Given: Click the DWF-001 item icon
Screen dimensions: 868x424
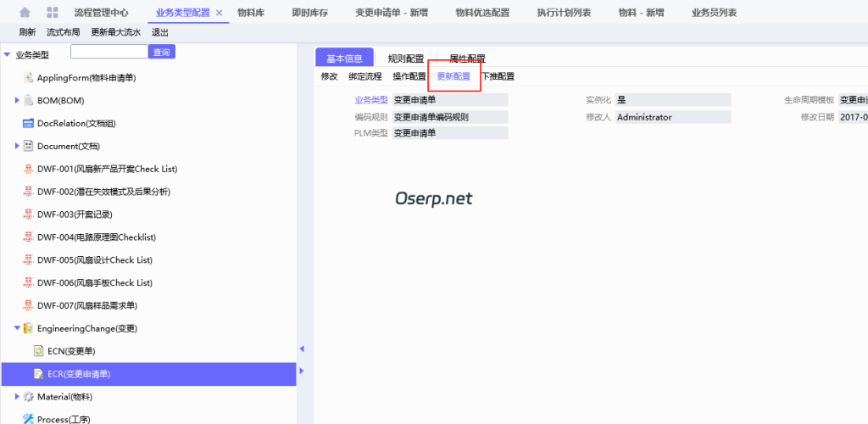Looking at the screenshot, I should click(28, 169).
